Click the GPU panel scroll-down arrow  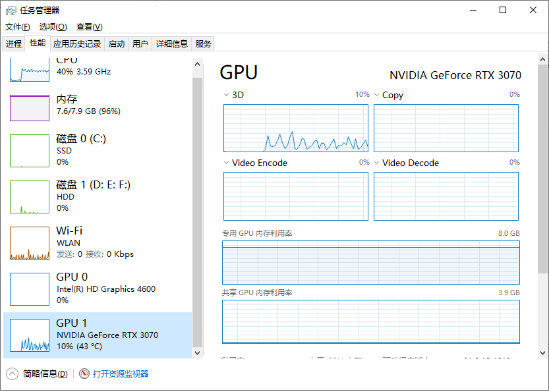pyautogui.click(x=542, y=353)
